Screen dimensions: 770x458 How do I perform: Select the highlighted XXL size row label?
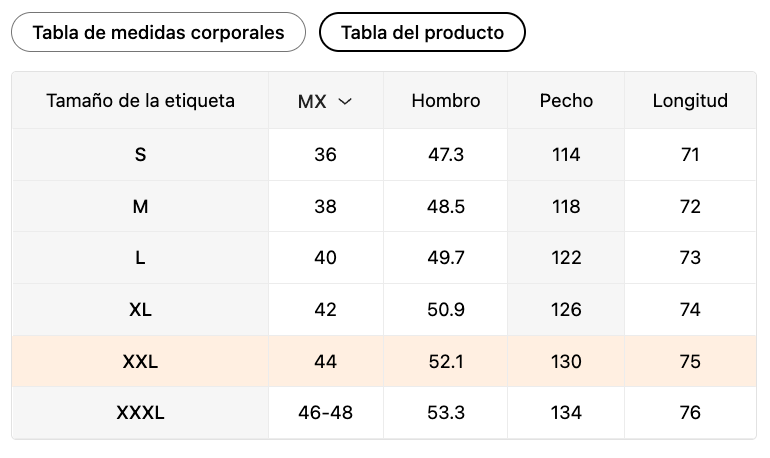(x=140, y=362)
